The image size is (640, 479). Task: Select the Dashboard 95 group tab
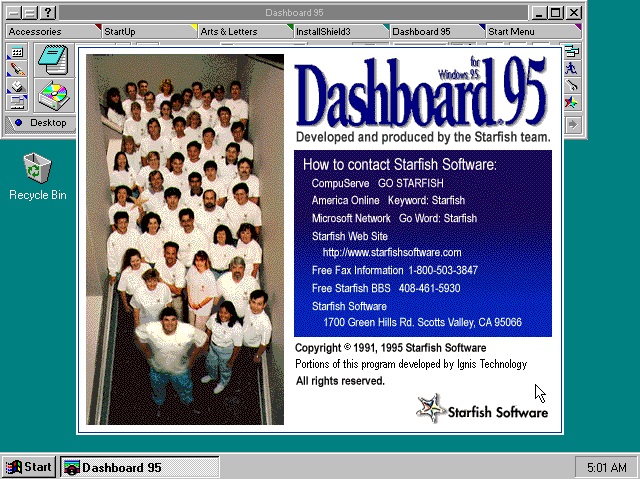[x=437, y=31]
